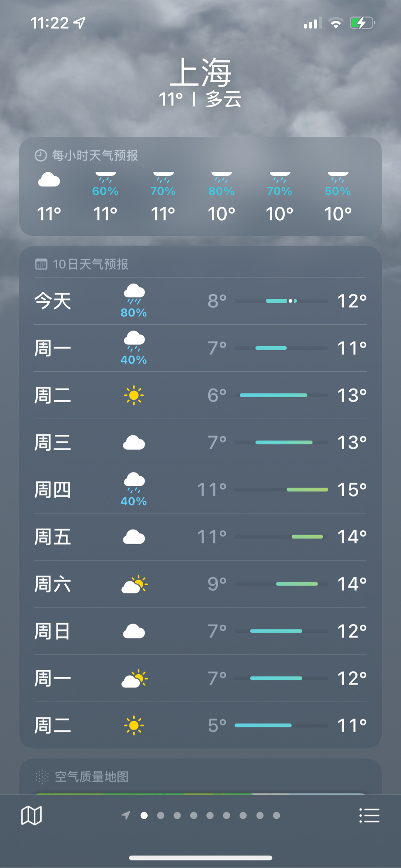Open the map view icon
Screen dimensions: 401x868
(x=31, y=816)
